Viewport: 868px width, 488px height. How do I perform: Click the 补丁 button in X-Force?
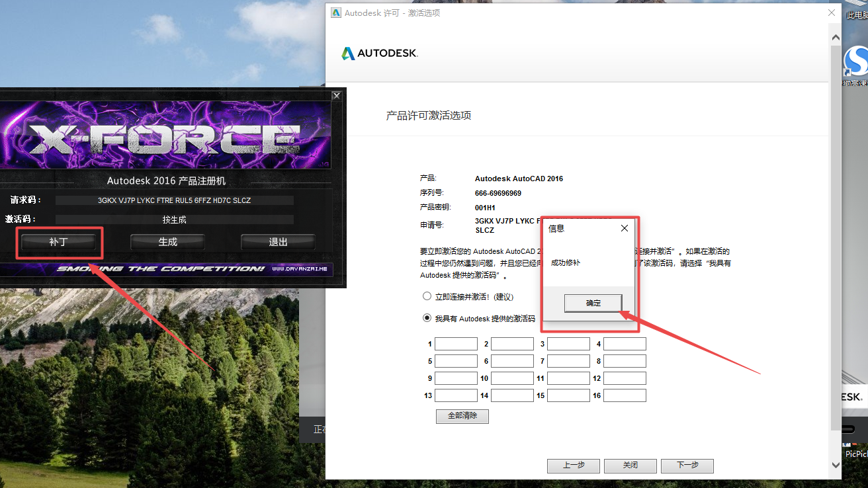[x=59, y=242]
